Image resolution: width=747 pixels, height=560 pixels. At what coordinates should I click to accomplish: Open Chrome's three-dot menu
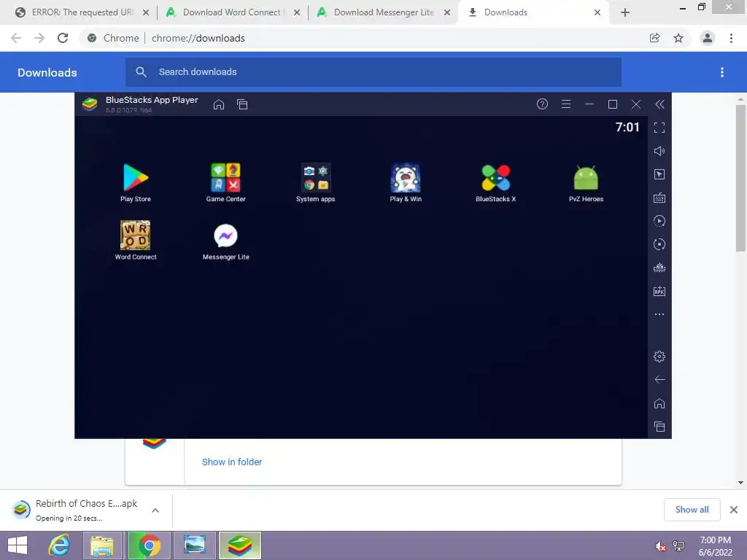click(731, 38)
